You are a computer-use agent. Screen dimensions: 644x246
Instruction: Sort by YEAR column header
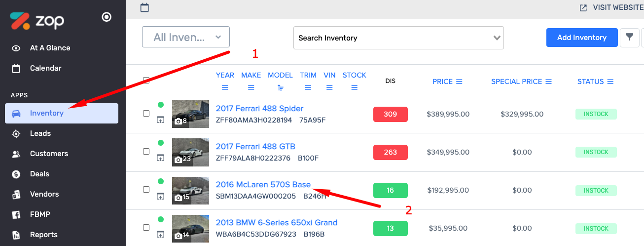pos(225,75)
